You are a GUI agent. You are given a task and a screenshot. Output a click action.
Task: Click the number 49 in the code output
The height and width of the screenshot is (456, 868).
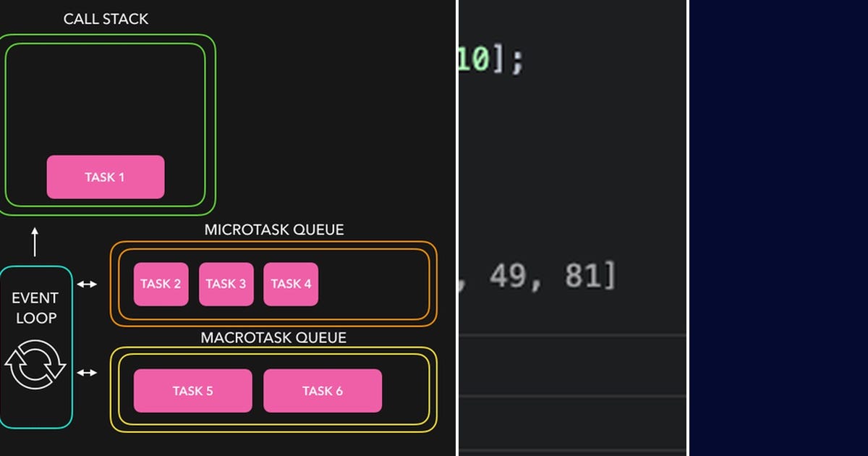click(507, 276)
